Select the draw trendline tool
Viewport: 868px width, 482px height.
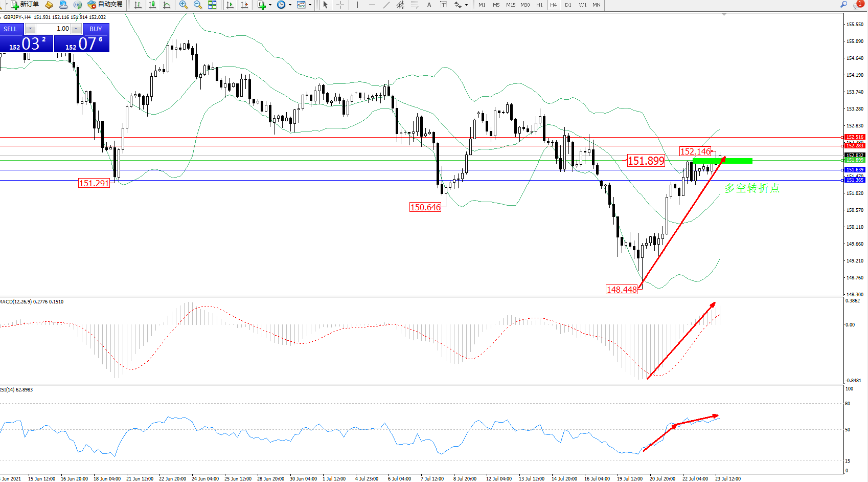click(386, 5)
